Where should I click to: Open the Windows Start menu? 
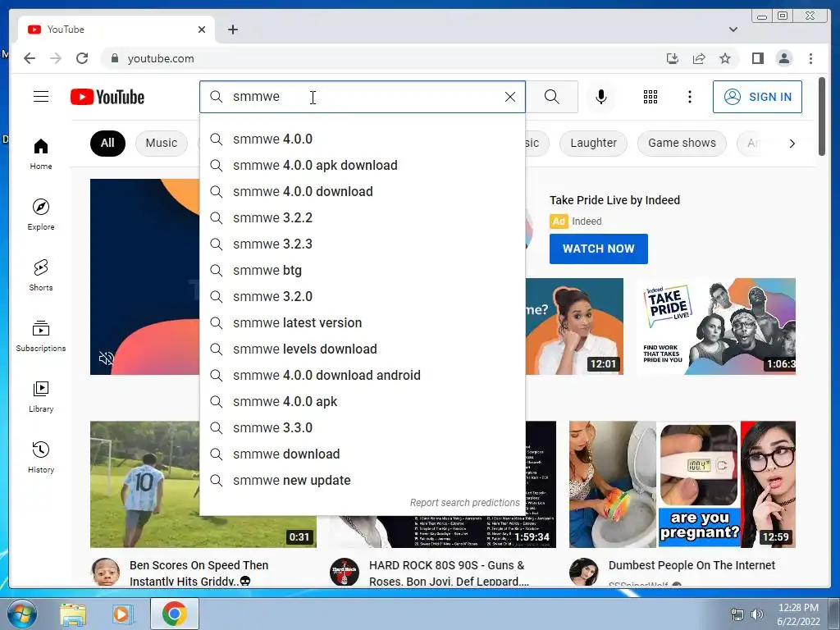22,614
